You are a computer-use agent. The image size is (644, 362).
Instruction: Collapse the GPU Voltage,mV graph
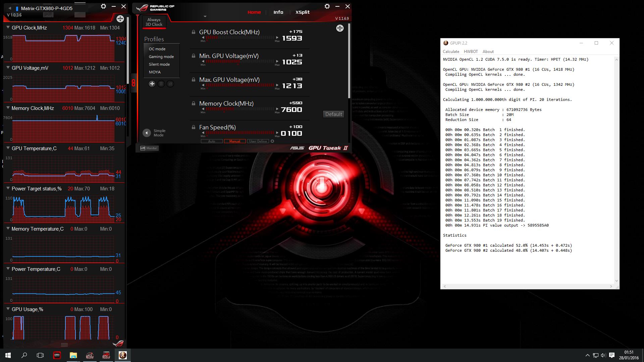(x=8, y=68)
